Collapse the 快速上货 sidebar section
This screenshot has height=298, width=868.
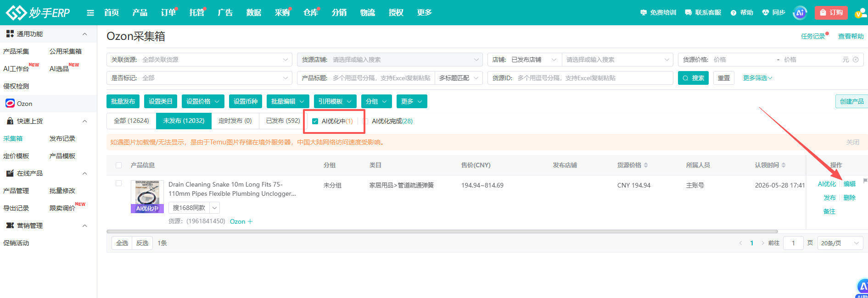tap(84, 121)
